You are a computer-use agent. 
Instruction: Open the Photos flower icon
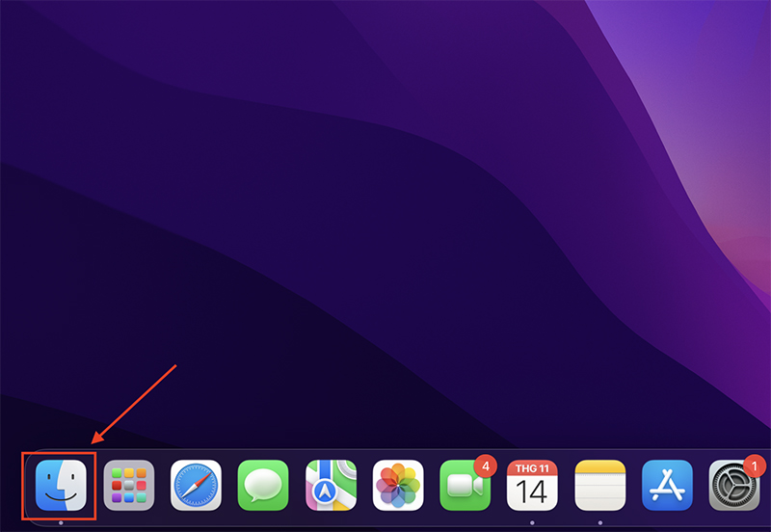click(x=398, y=486)
